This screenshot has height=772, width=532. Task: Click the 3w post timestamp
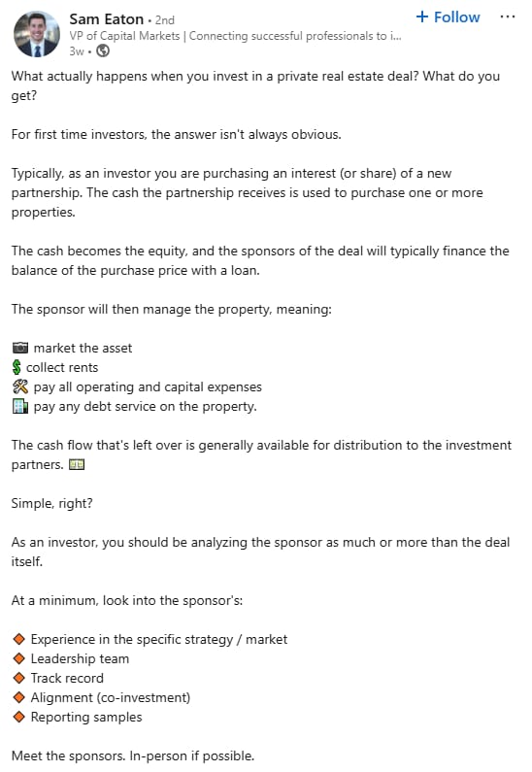77,51
